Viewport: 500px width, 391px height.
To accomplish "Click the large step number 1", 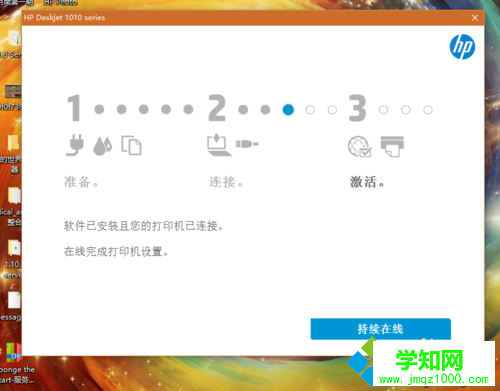I will pos(74,108).
